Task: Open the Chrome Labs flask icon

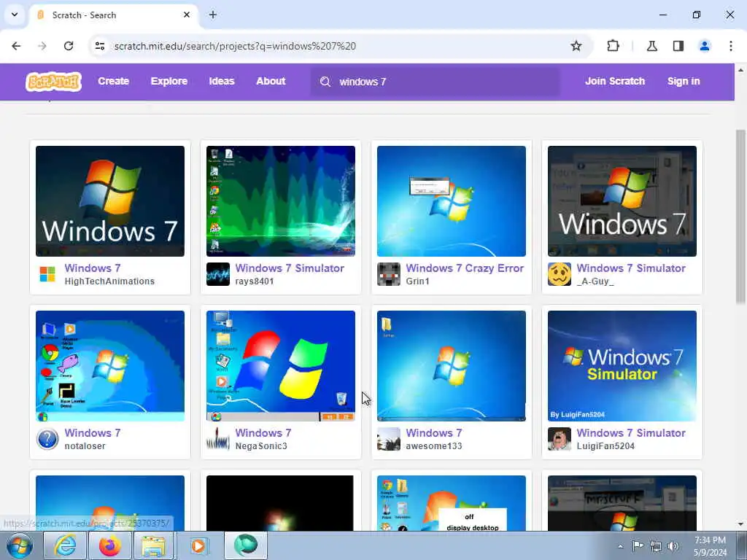Action: click(x=651, y=46)
